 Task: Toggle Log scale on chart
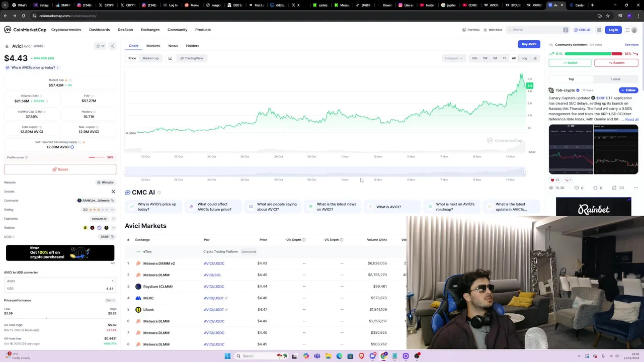(x=524, y=58)
